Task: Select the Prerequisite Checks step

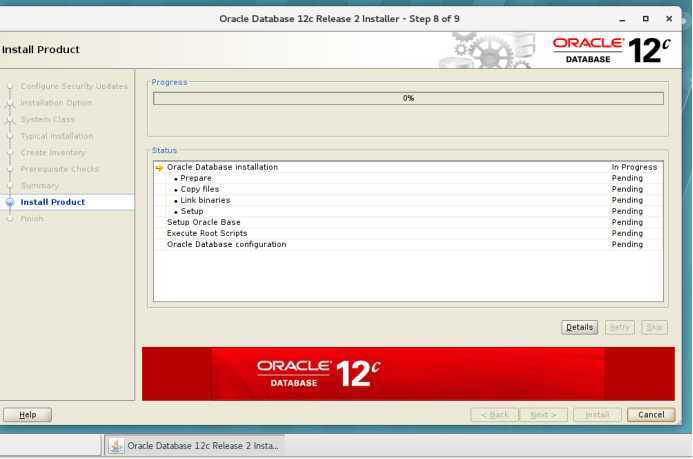Action: click(60, 169)
